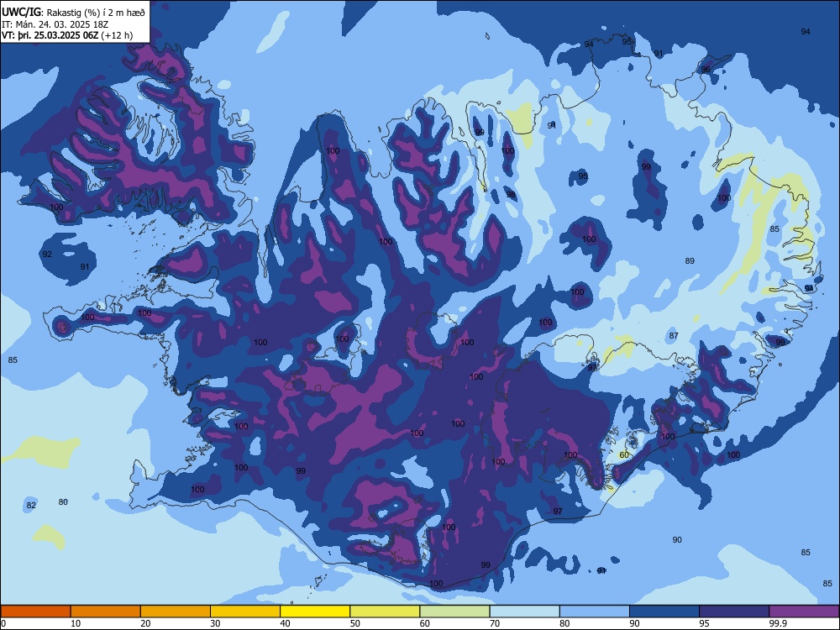The height and width of the screenshot is (630, 840).
Task: Click the 'VT: þri. 25.03.2025 06Z (+12 h)' line
Action: click(67, 35)
